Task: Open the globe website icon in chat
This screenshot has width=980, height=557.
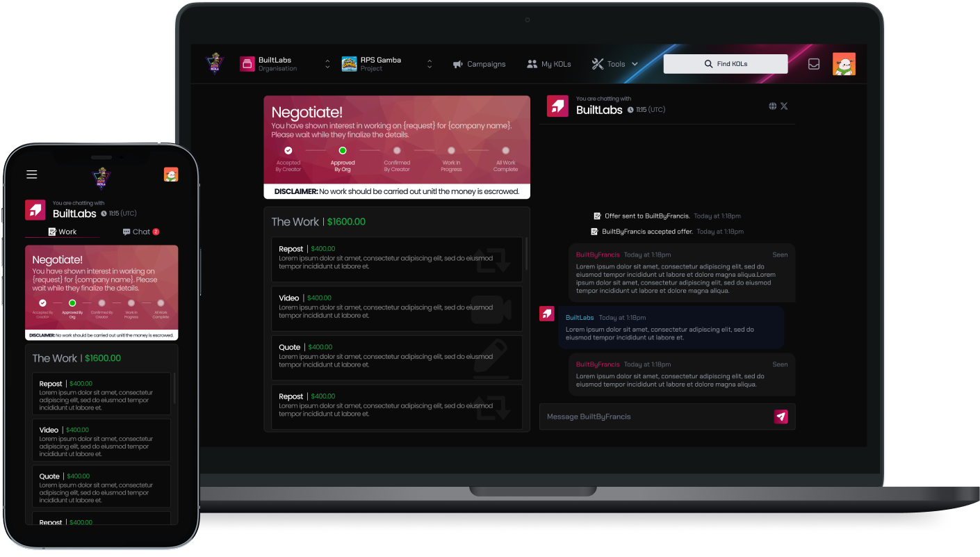Action: (772, 106)
